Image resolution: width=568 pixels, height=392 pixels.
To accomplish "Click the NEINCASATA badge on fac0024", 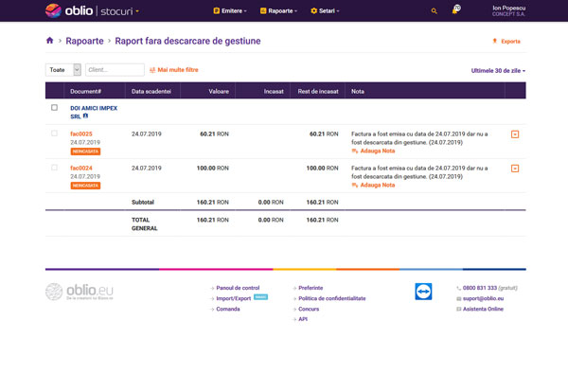I will pos(85,186).
